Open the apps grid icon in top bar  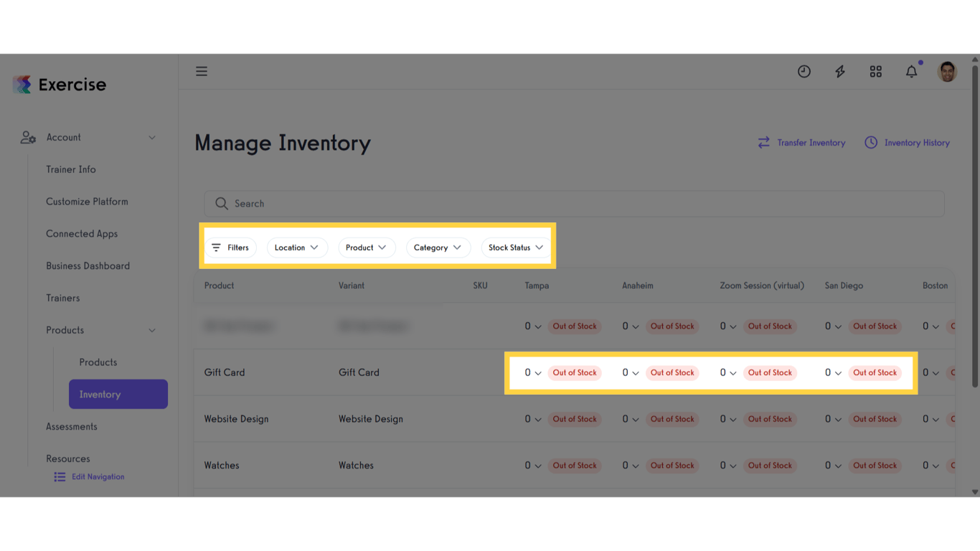coord(875,71)
